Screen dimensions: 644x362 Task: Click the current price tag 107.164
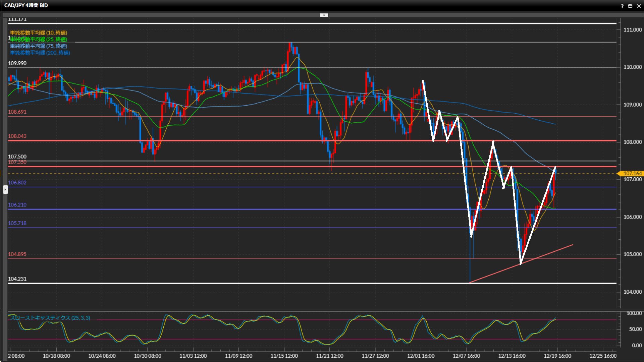[x=632, y=173]
